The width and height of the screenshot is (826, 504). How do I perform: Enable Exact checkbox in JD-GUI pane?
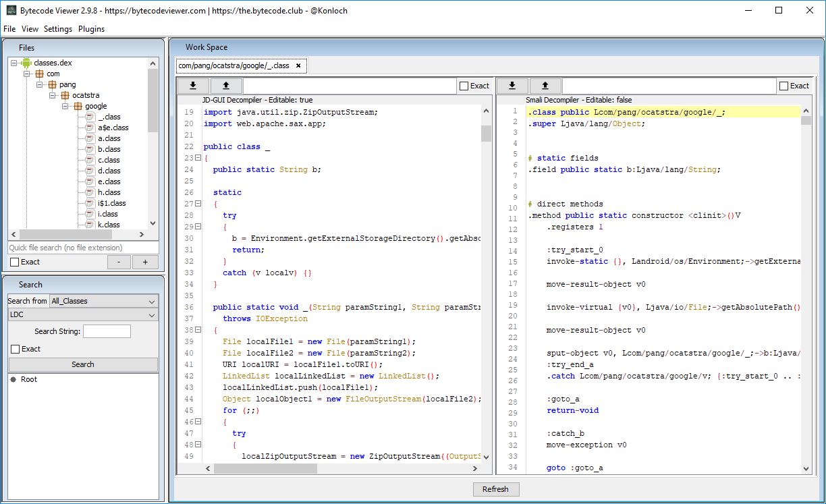(x=464, y=86)
